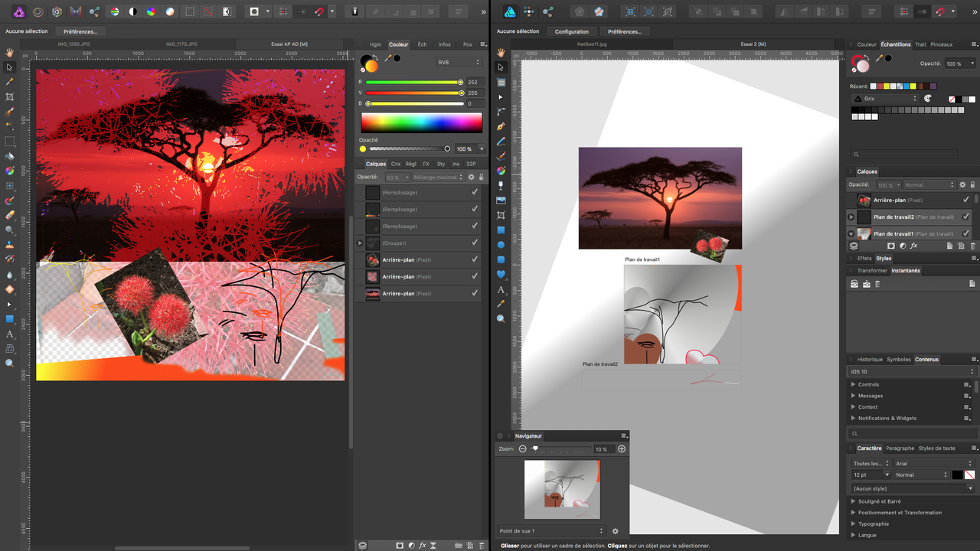Switch to the Trait tab in Designer
Image resolution: width=980 pixels, height=551 pixels.
coord(920,44)
